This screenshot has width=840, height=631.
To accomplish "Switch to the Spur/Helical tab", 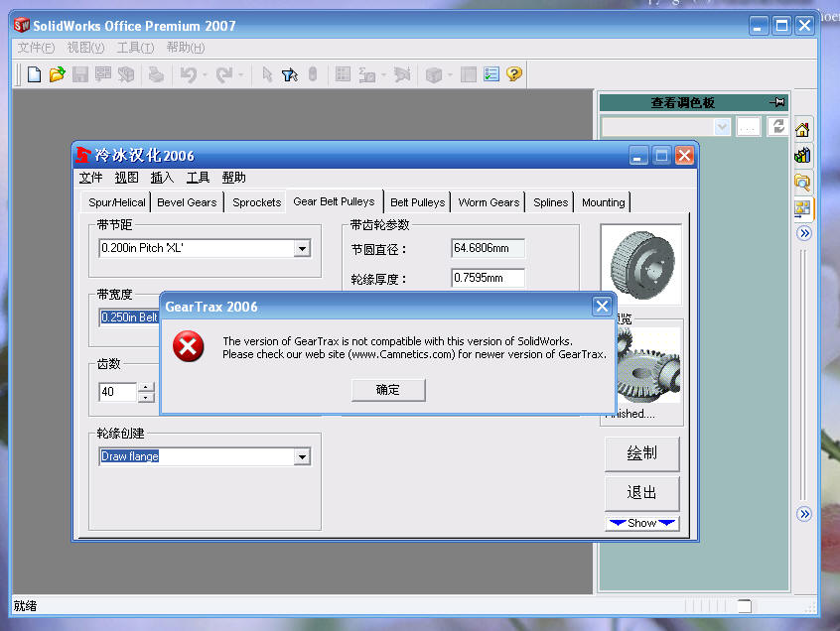I will click(116, 202).
